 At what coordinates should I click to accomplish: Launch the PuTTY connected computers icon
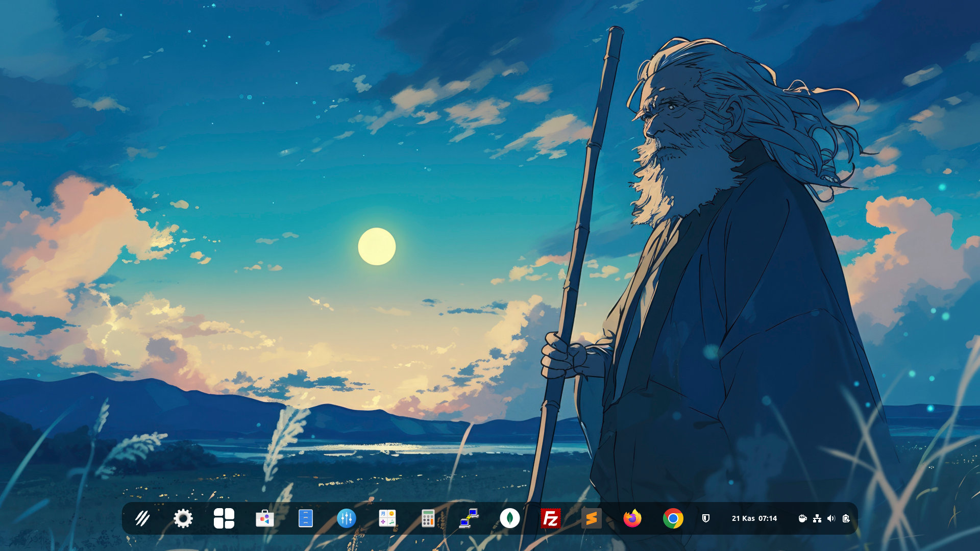[469, 518]
